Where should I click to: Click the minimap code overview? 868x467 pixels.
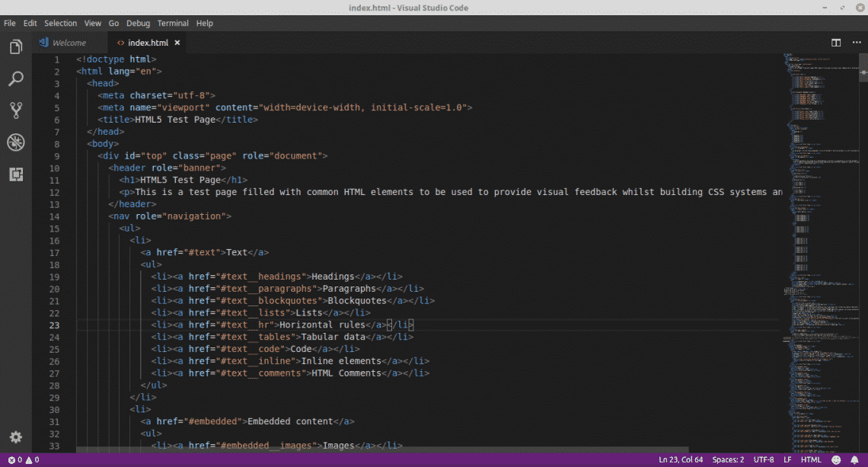(x=819, y=229)
